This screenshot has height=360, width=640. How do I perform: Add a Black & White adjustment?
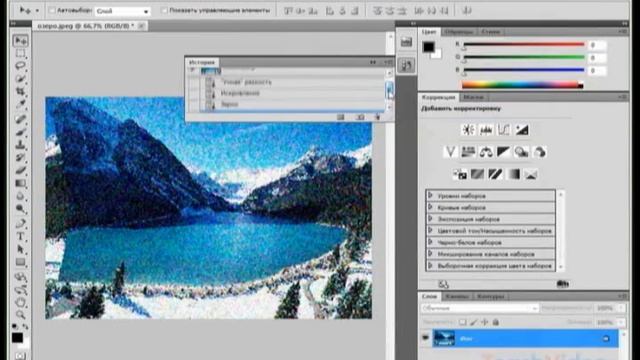(504, 152)
